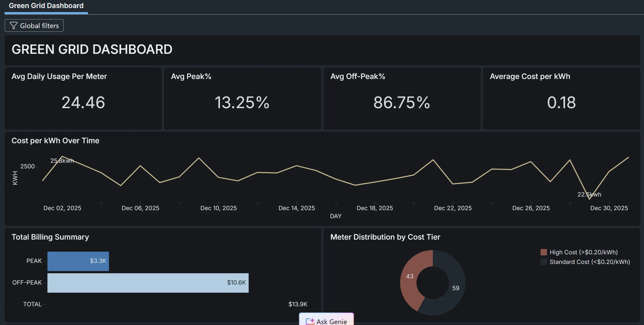Click the High Cost (>$0.20/kWh) legend label
Viewport: 644px width, 325px height.
point(584,252)
